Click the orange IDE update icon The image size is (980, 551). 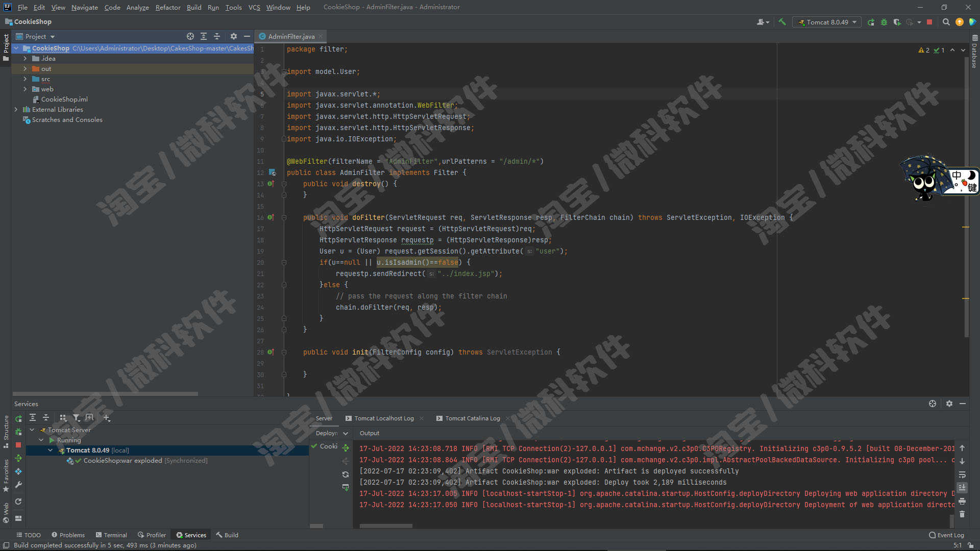pyautogui.click(x=960, y=22)
